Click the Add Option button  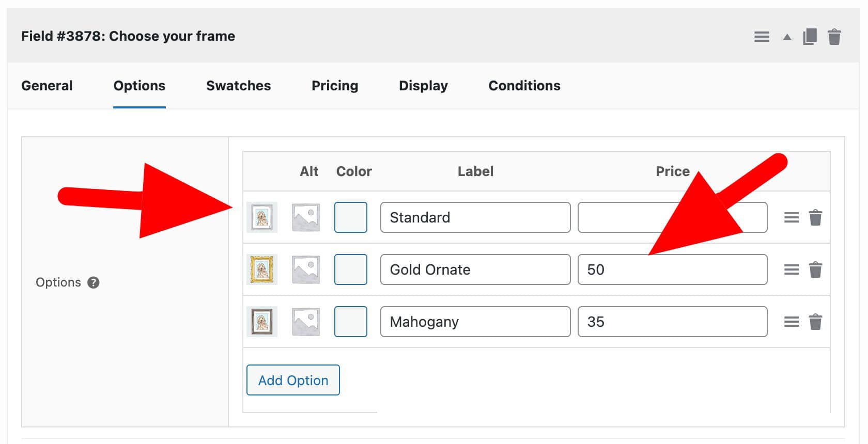(293, 380)
